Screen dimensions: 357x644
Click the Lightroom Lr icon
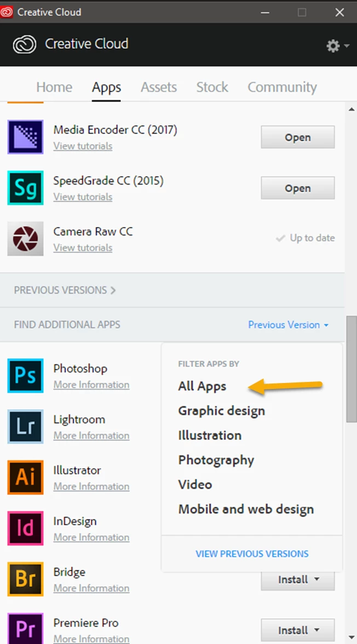pos(26,427)
